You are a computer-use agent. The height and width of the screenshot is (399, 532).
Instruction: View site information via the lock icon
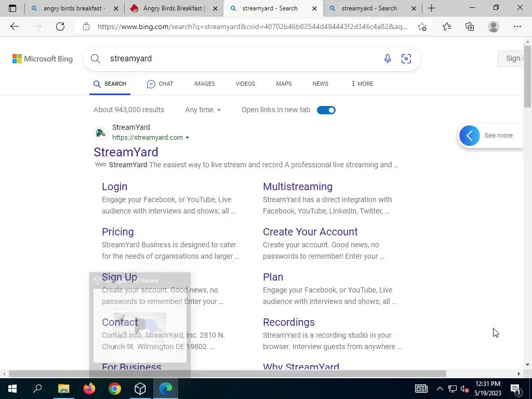point(86,26)
